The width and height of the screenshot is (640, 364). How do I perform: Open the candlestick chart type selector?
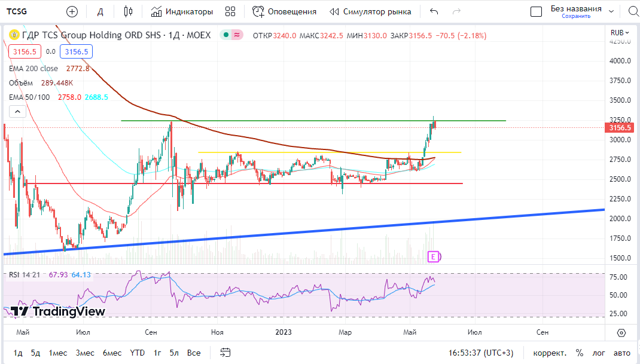click(x=128, y=12)
